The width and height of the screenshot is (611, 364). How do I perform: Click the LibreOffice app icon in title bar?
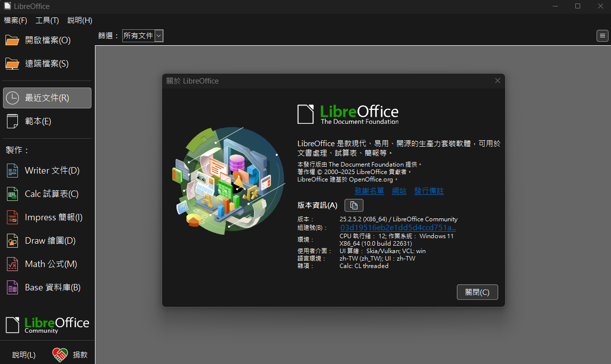(7, 6)
